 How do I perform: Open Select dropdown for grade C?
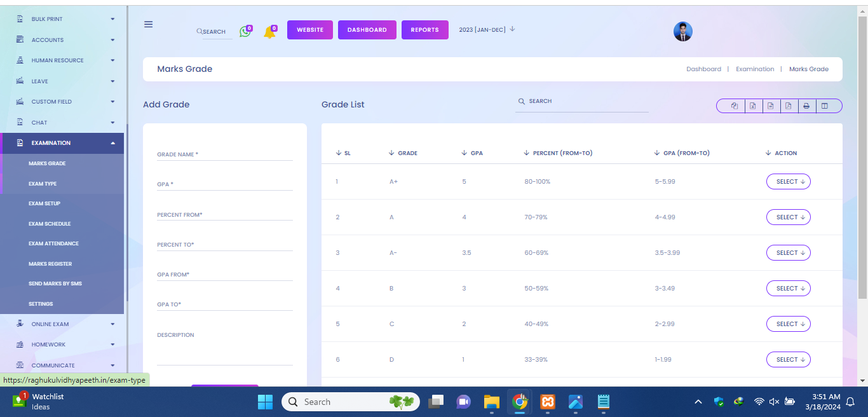pos(788,324)
